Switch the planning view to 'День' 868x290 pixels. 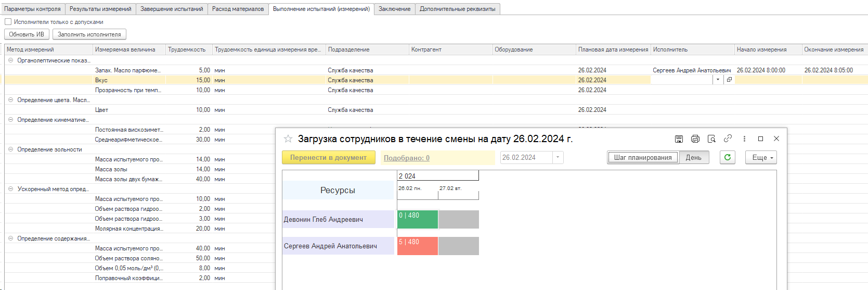693,157
